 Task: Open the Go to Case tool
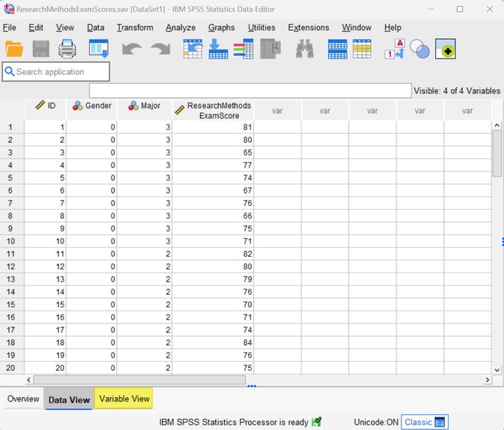pos(192,49)
